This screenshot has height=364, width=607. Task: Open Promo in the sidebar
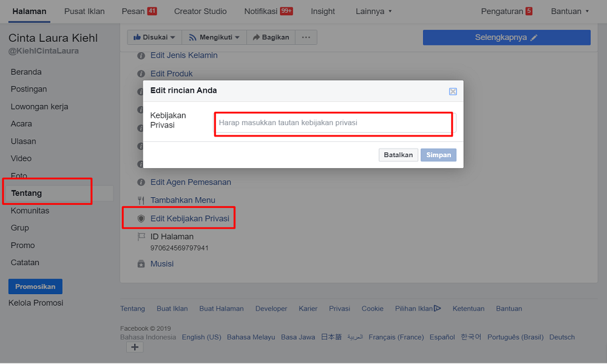click(22, 245)
